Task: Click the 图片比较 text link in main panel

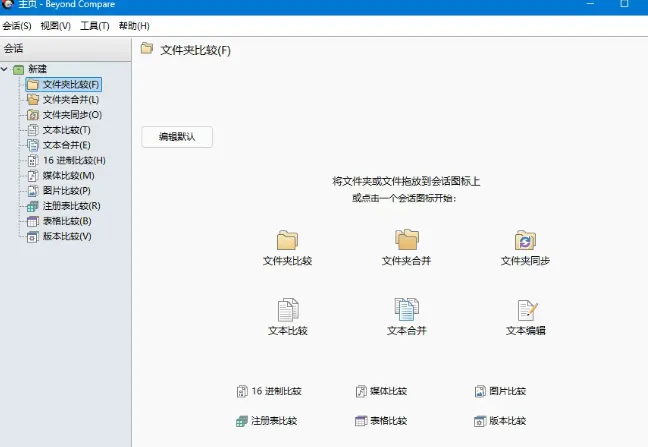Action: [x=507, y=391]
